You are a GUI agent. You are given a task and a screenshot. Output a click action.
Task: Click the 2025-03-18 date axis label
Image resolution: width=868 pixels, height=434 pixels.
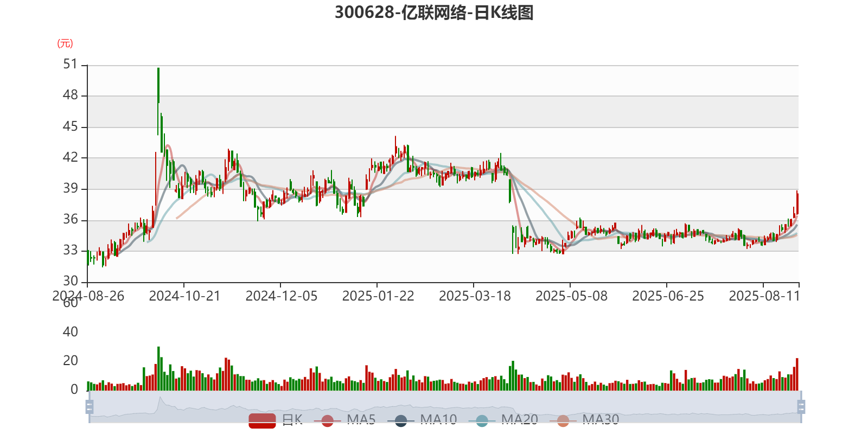click(475, 296)
